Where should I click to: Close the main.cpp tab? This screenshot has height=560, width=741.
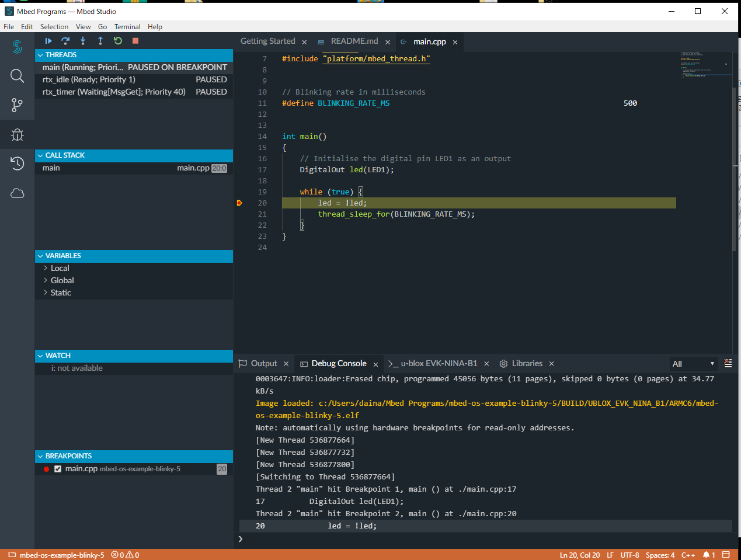(455, 42)
